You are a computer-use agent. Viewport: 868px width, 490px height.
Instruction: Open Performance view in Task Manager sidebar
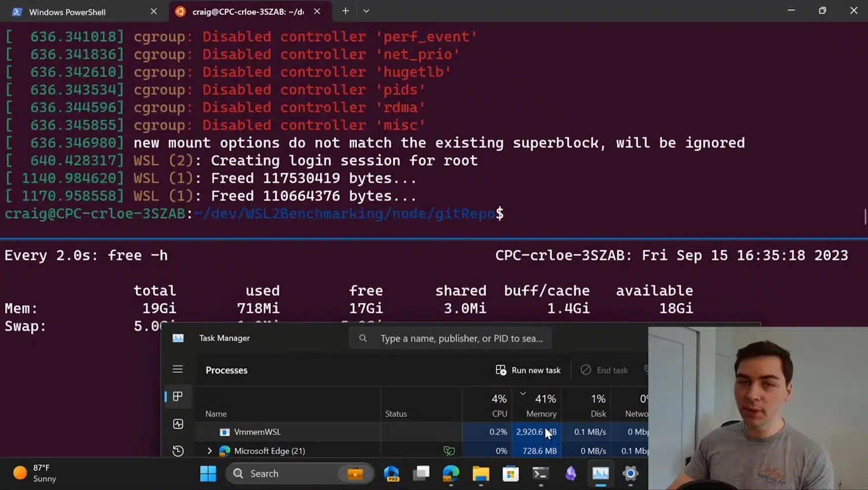click(178, 423)
